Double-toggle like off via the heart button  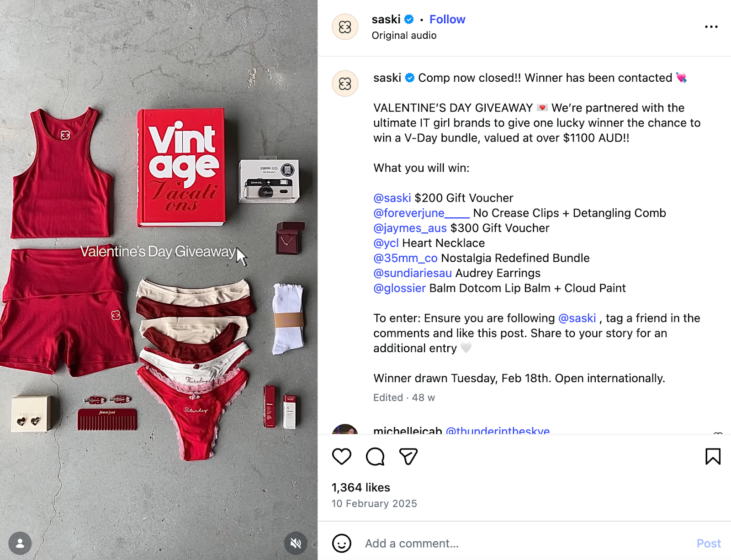pyautogui.click(x=341, y=456)
